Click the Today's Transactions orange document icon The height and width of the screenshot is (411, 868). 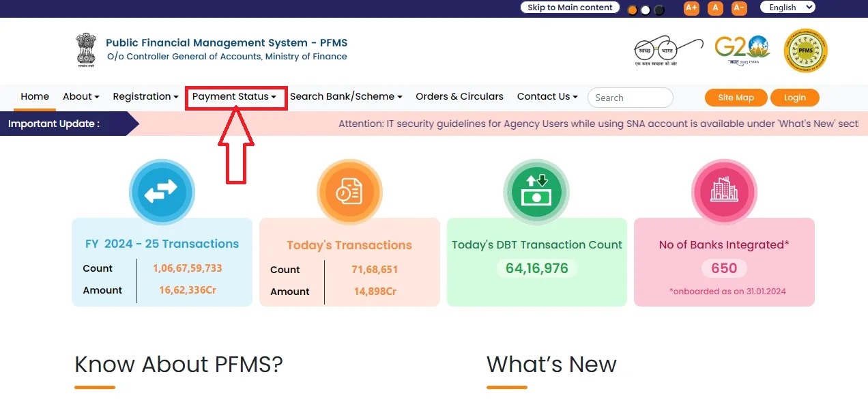coord(349,193)
